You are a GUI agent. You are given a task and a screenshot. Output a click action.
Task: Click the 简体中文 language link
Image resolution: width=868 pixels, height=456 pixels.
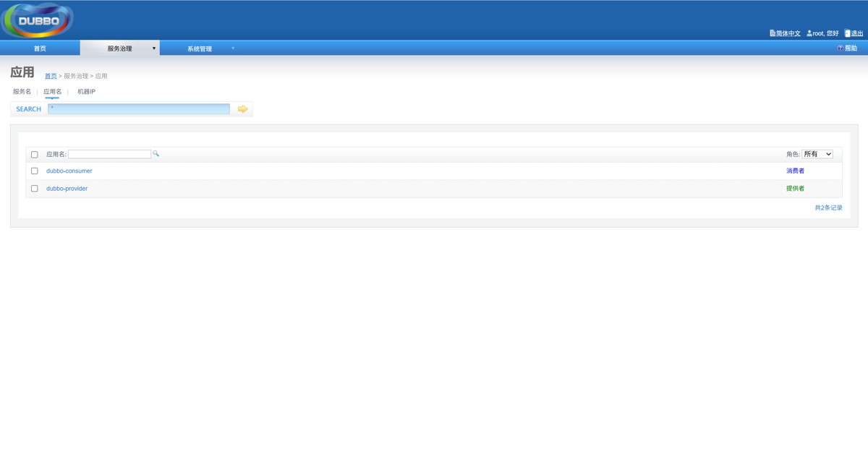tap(788, 34)
